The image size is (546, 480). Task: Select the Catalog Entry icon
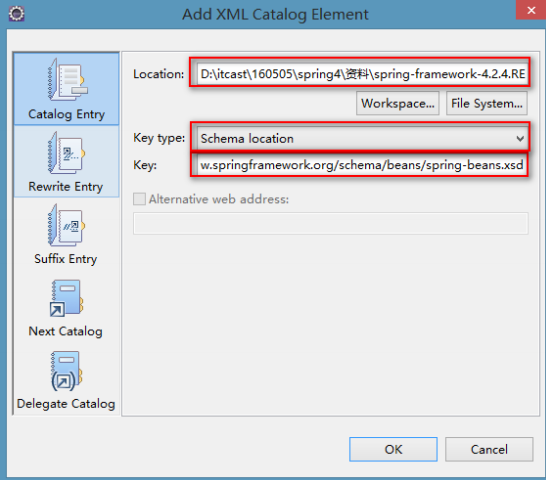[x=68, y=80]
